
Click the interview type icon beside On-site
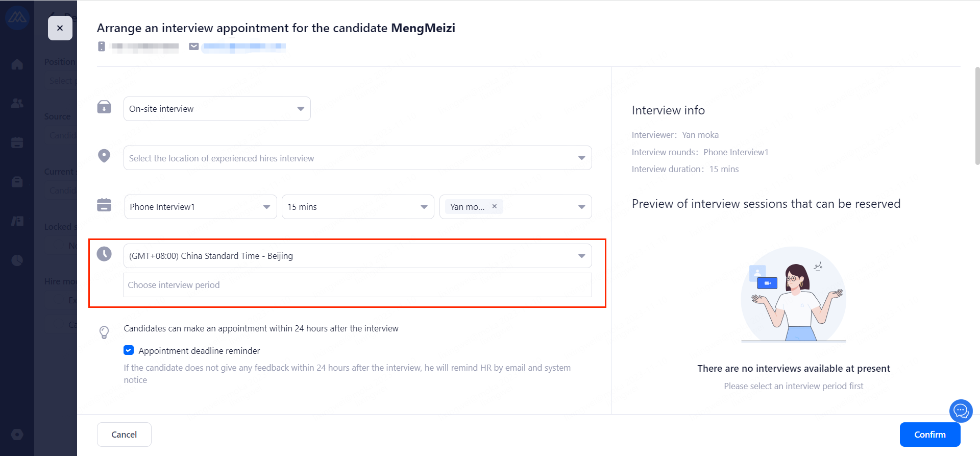pos(104,107)
